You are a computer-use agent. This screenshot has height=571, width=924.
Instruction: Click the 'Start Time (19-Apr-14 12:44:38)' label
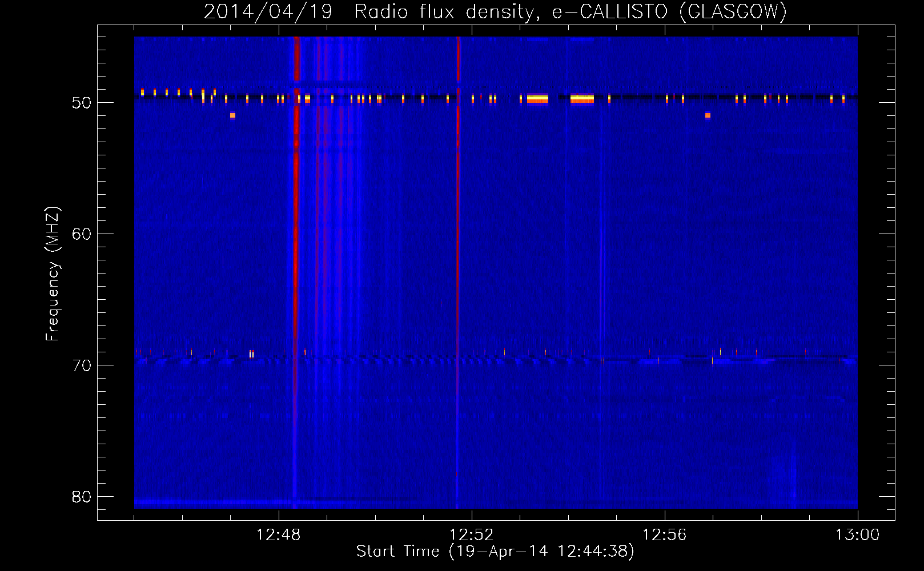tap(495, 551)
